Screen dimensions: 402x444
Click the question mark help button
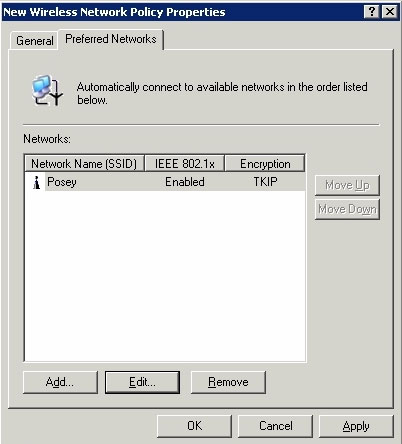tap(371, 12)
